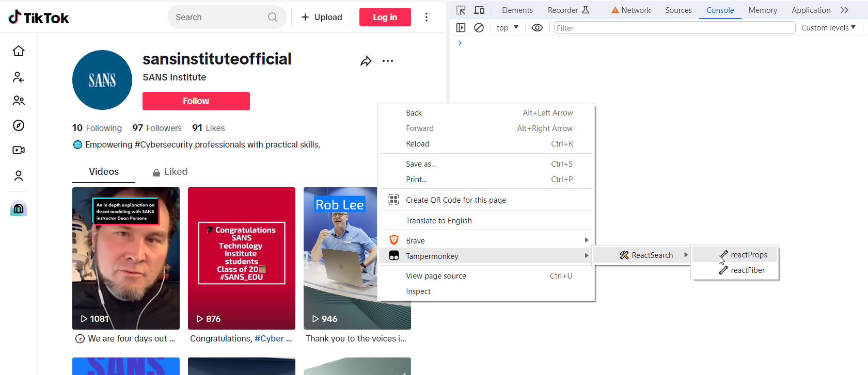The image size is (868, 375).
Task: Click the console prompt chevron
Action: [x=460, y=43]
